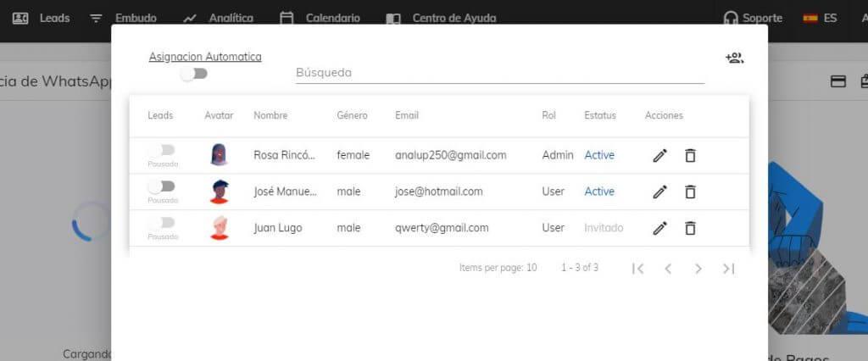Click the add user icon
This screenshot has height=361, width=868.
click(x=735, y=58)
